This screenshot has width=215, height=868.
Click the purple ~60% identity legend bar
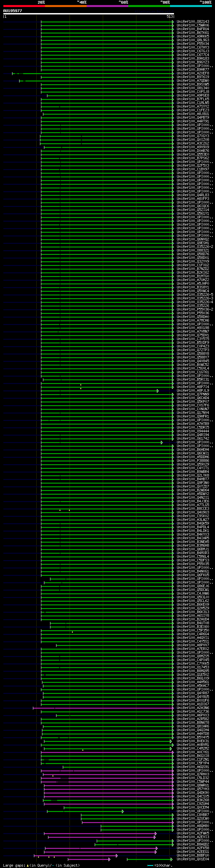click(107, 6)
